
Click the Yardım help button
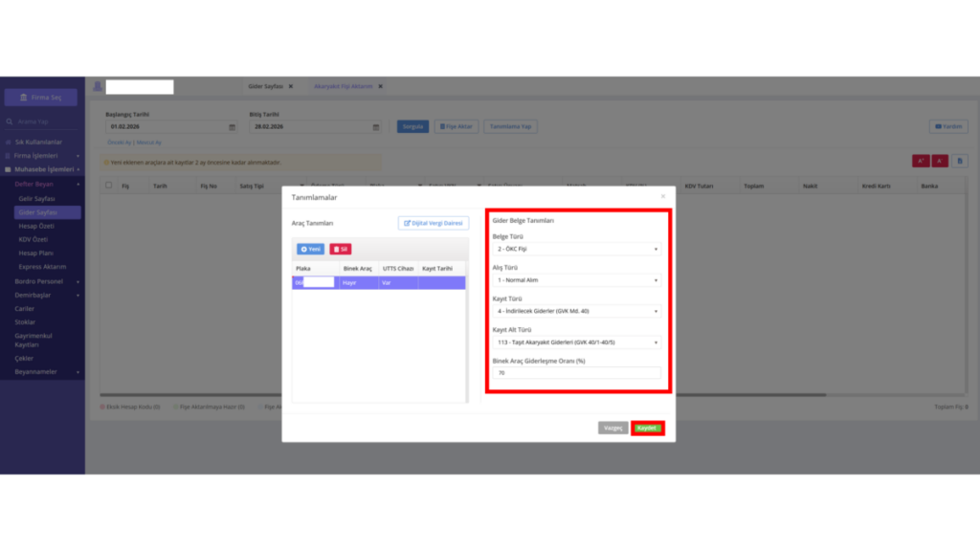click(948, 127)
